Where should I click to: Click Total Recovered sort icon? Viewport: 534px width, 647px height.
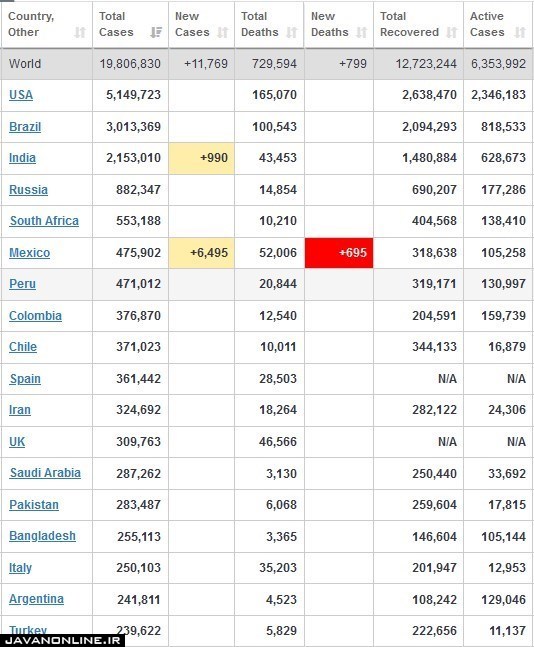452,32
